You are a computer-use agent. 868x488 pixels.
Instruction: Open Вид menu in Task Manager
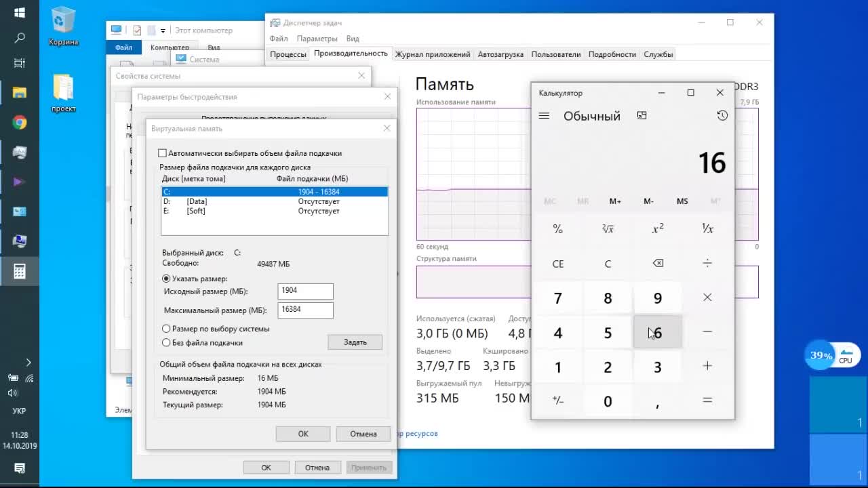tap(353, 39)
